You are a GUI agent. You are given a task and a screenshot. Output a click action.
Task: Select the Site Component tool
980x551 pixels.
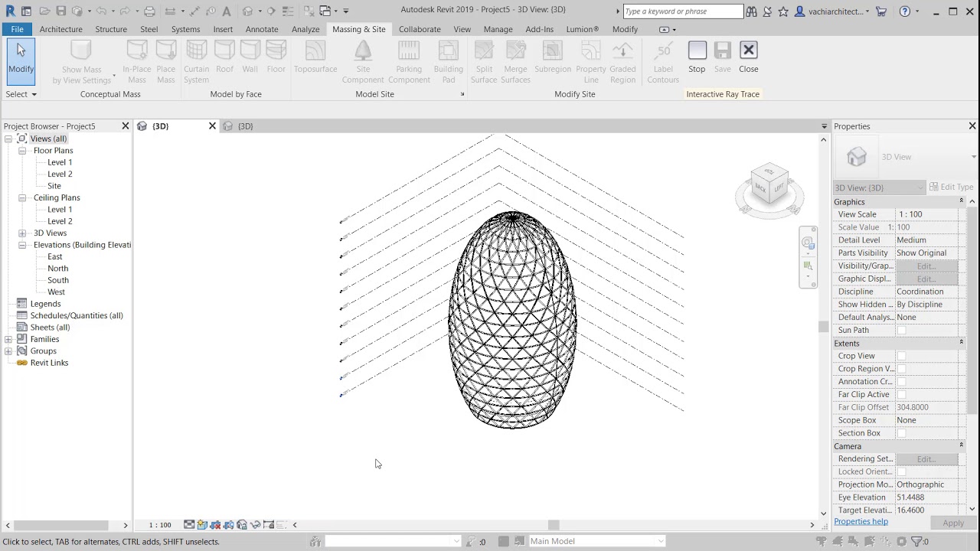363,62
